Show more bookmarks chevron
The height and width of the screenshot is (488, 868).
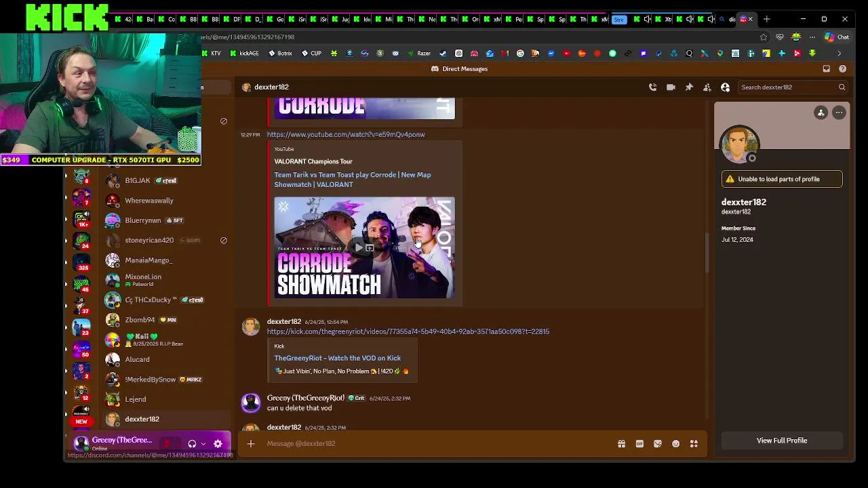point(839,53)
